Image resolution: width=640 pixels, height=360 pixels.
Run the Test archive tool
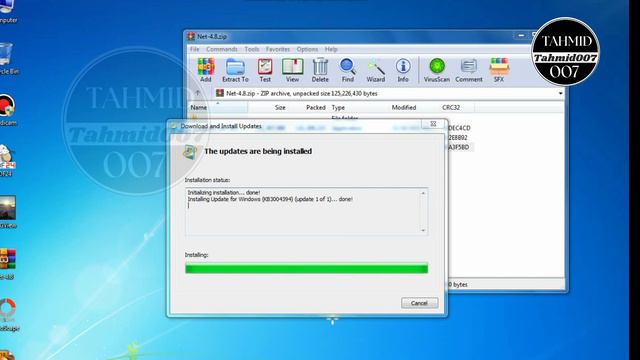point(265,70)
